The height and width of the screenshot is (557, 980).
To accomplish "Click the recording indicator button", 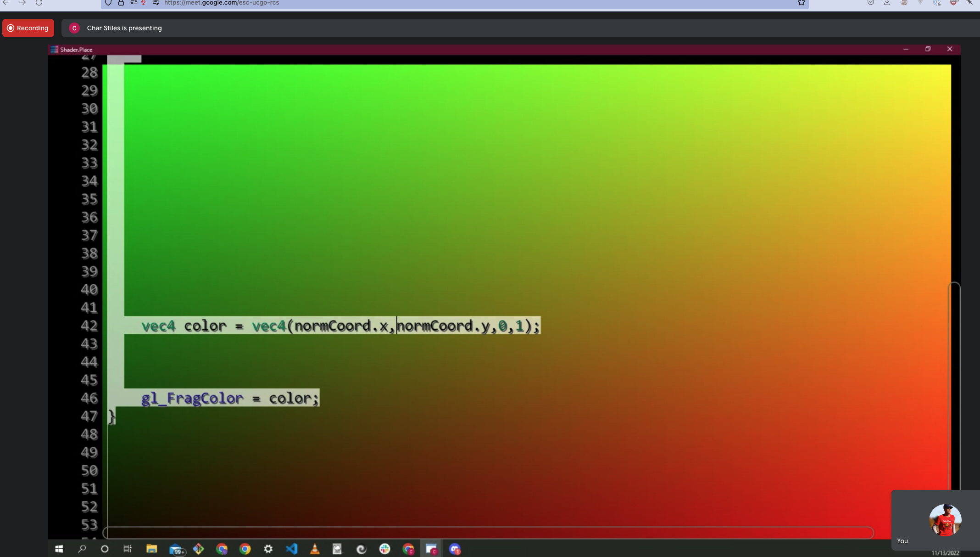I will tap(28, 28).
